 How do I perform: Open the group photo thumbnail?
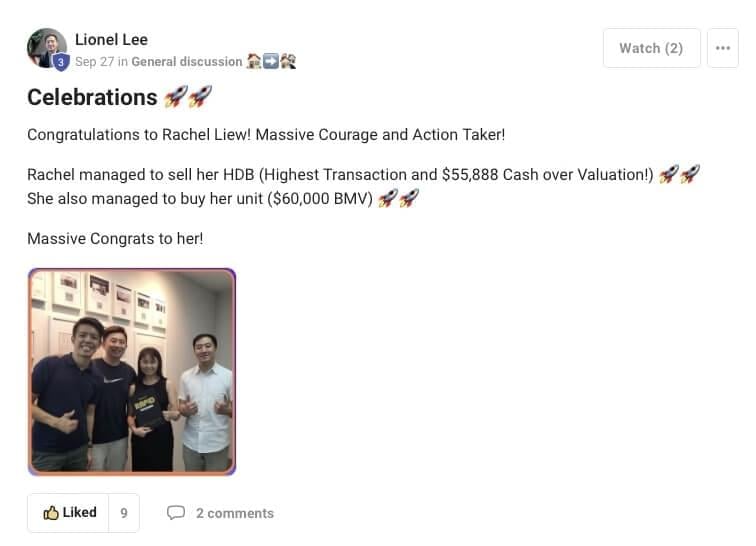[x=132, y=372]
